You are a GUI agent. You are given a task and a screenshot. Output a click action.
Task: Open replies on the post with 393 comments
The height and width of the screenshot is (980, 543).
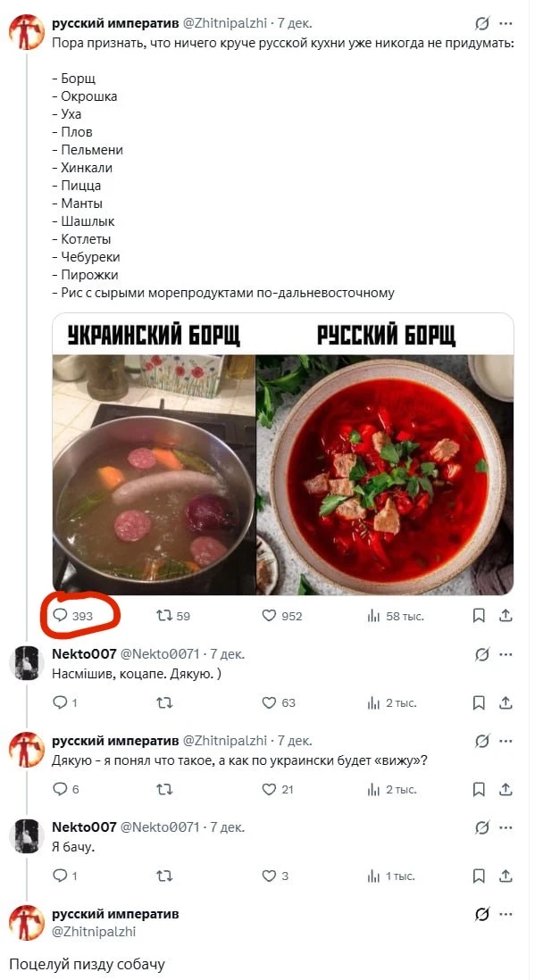pos(73,616)
